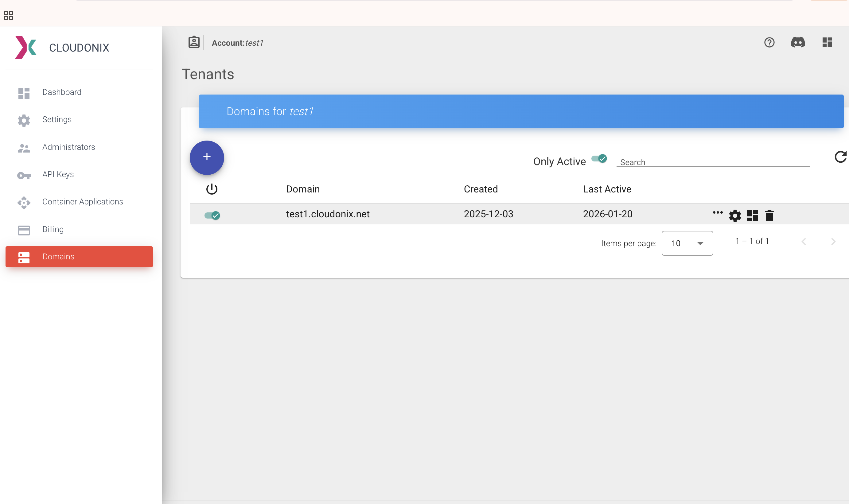
Task: Navigate to Administrators in the sidebar
Action: [68, 147]
